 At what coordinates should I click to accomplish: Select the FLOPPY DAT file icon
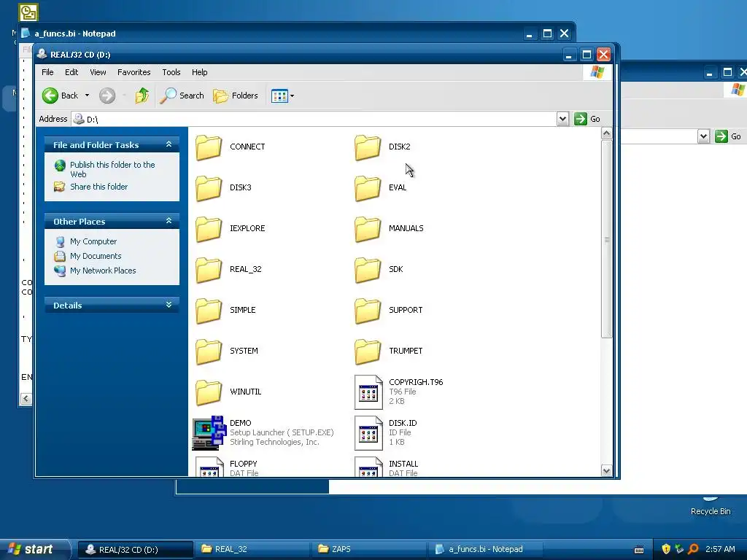click(209, 467)
